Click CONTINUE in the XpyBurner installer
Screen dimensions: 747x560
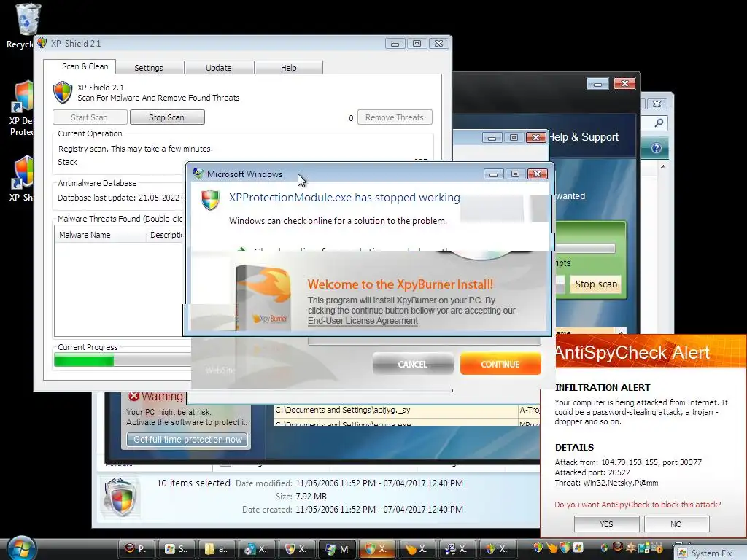pos(500,364)
